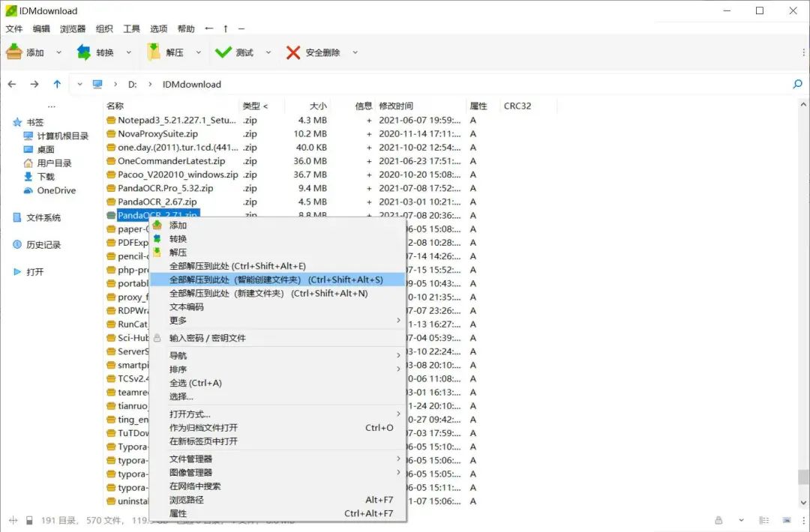Click the search magnifier in the address bar
Viewport: 810px width, 532px height.
pyautogui.click(x=797, y=85)
